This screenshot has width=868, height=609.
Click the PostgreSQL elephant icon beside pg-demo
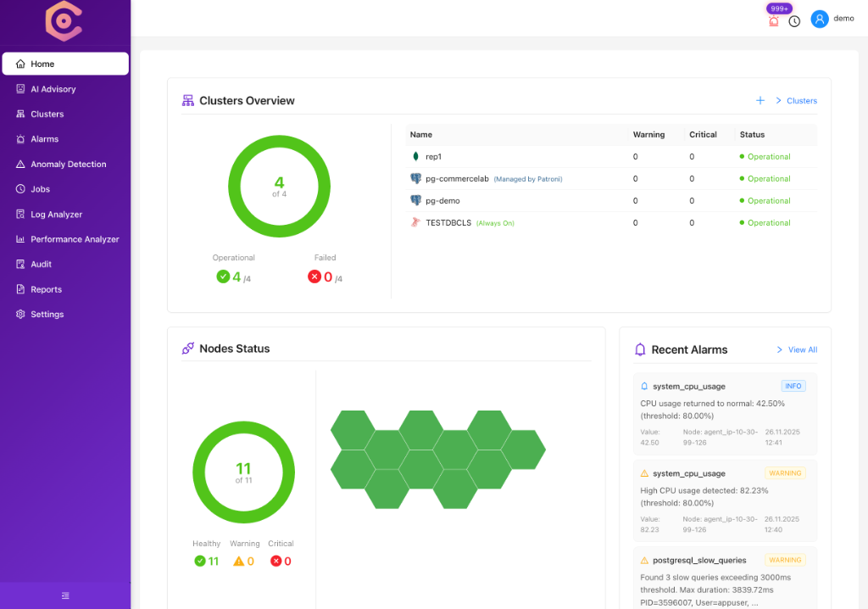(415, 200)
